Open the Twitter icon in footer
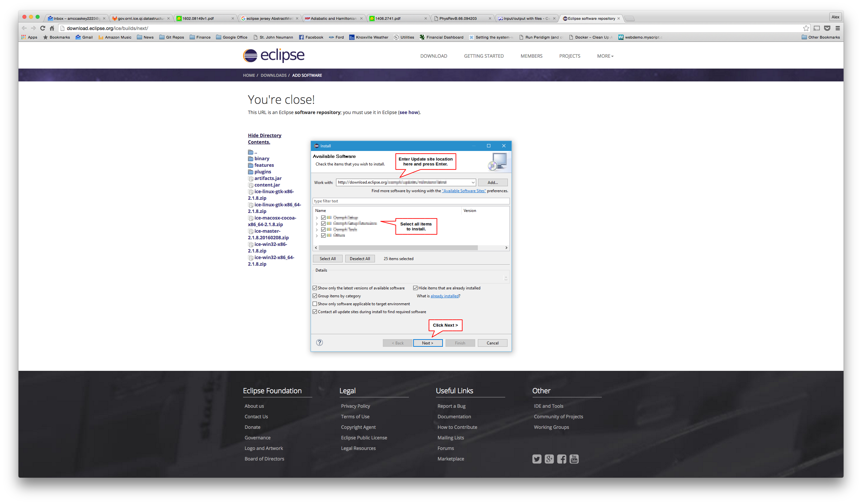 point(537,459)
